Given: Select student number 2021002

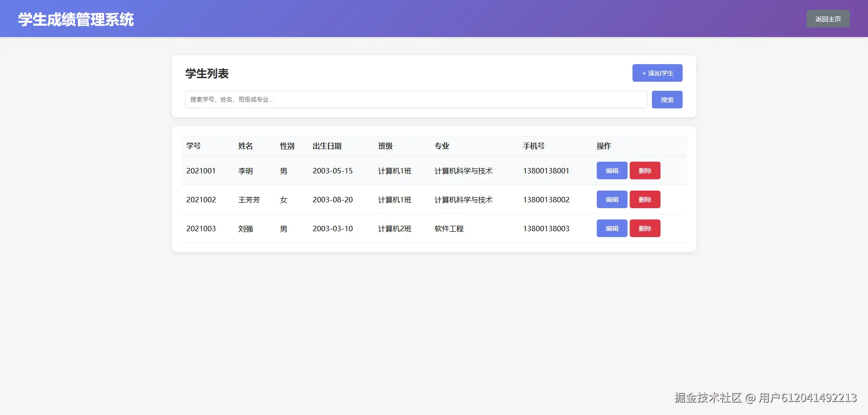Looking at the screenshot, I should 201,200.
